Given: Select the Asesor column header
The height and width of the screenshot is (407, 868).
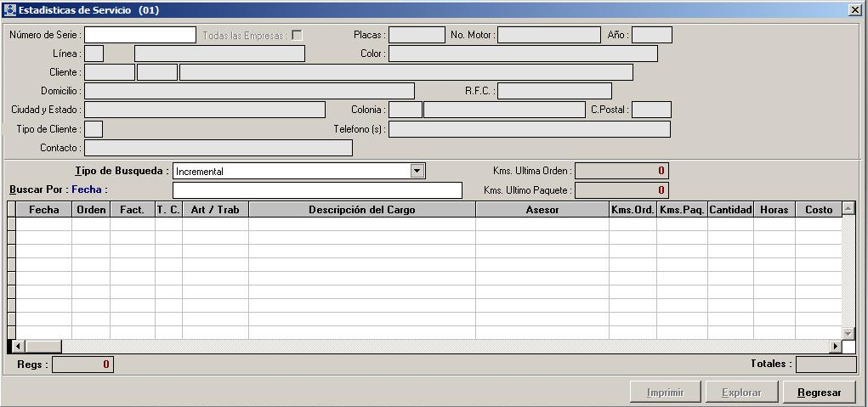Looking at the screenshot, I should click(x=542, y=209).
